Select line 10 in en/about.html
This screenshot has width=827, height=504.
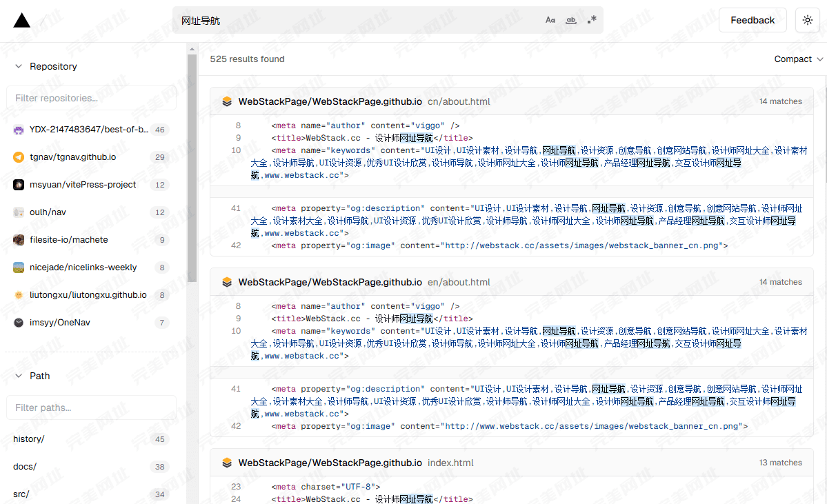[x=236, y=330]
